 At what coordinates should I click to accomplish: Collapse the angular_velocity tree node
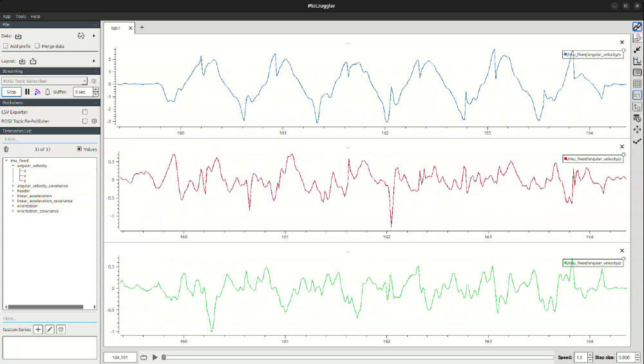[x=13, y=166]
